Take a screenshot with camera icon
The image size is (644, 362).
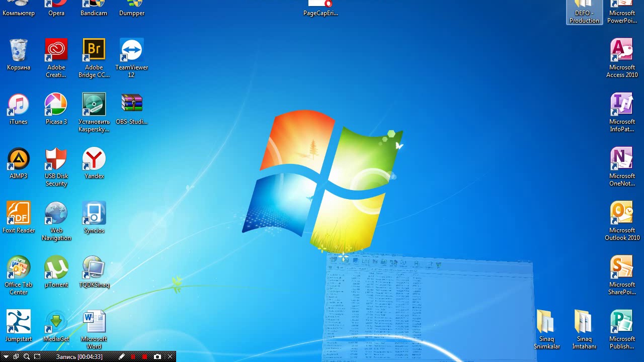tap(157, 356)
